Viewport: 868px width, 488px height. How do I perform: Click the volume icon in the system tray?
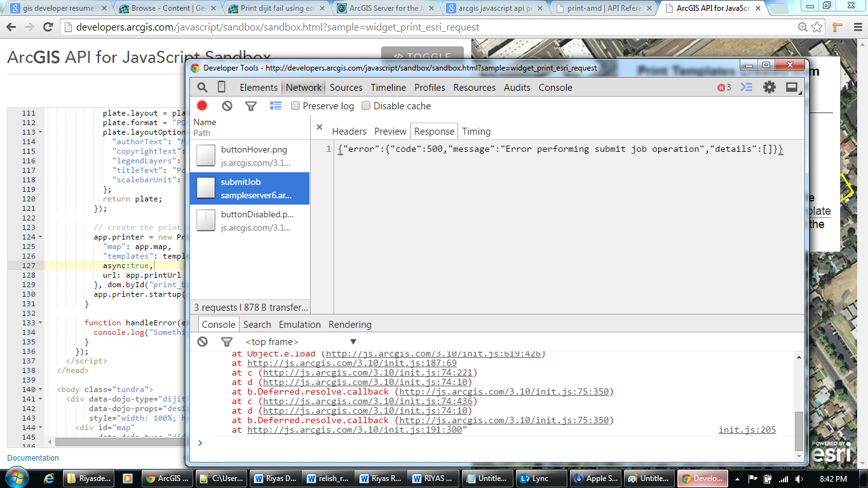point(798,478)
